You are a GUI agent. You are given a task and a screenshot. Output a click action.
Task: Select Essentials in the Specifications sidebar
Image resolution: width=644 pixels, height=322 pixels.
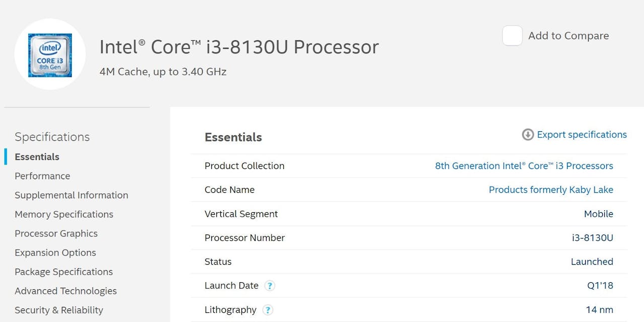tap(37, 157)
